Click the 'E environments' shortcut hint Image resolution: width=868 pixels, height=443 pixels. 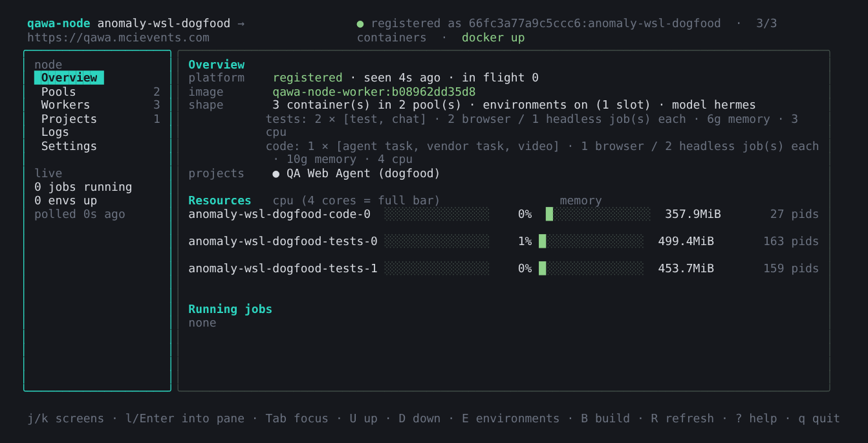(510, 418)
